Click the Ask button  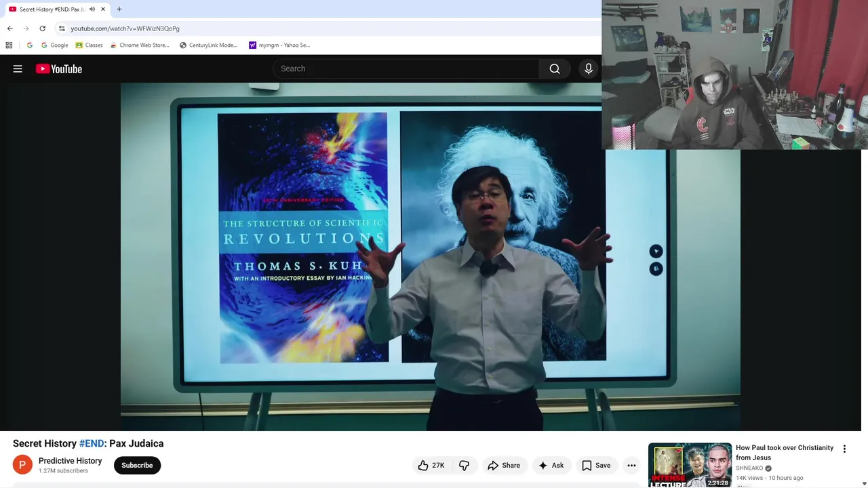(551, 466)
